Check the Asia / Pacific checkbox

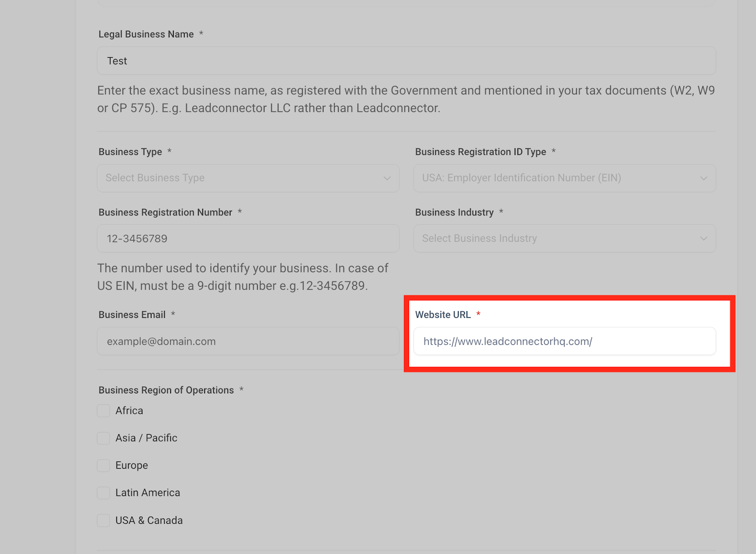pyautogui.click(x=103, y=438)
